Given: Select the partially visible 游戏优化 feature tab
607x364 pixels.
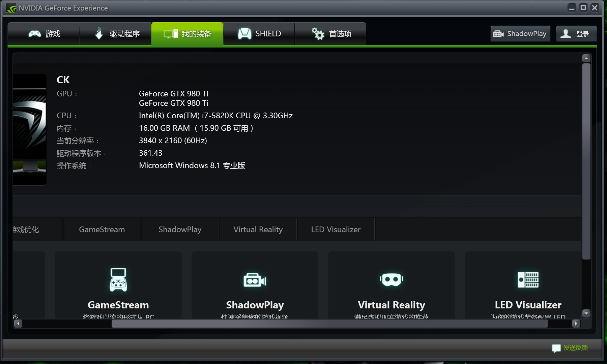Looking at the screenshot, I should pos(38,230).
